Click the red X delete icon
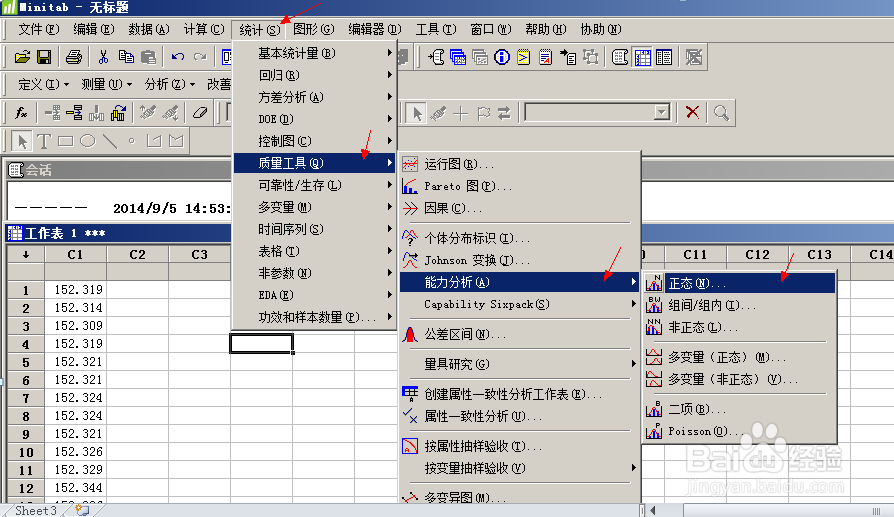Screen dimensions: 894x517 pos(692,112)
